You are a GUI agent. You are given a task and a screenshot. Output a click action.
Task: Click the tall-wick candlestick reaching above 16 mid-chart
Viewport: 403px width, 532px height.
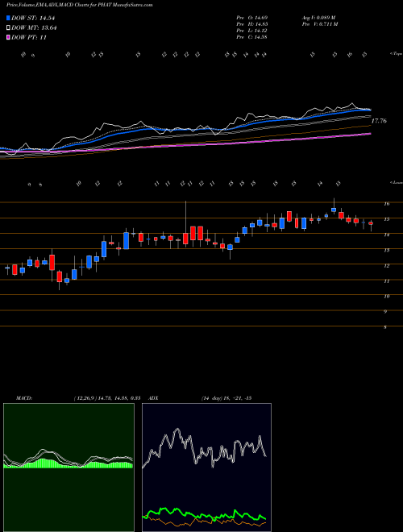pyautogui.click(x=185, y=224)
